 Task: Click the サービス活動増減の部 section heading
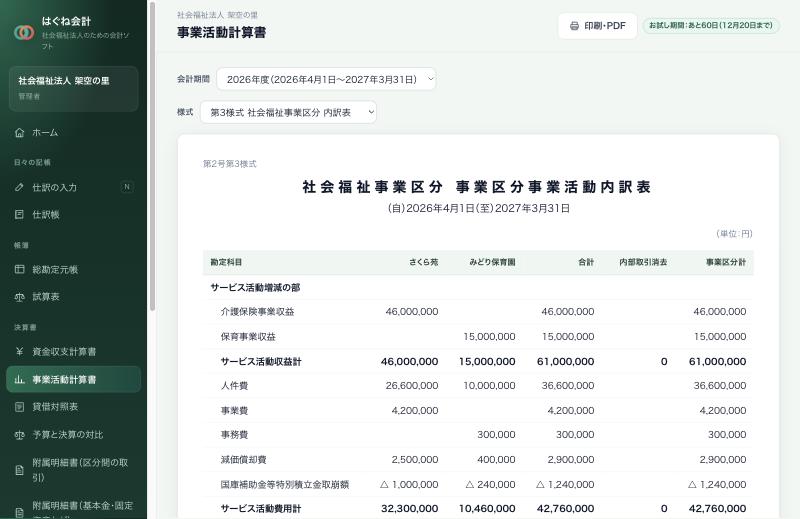coord(255,288)
